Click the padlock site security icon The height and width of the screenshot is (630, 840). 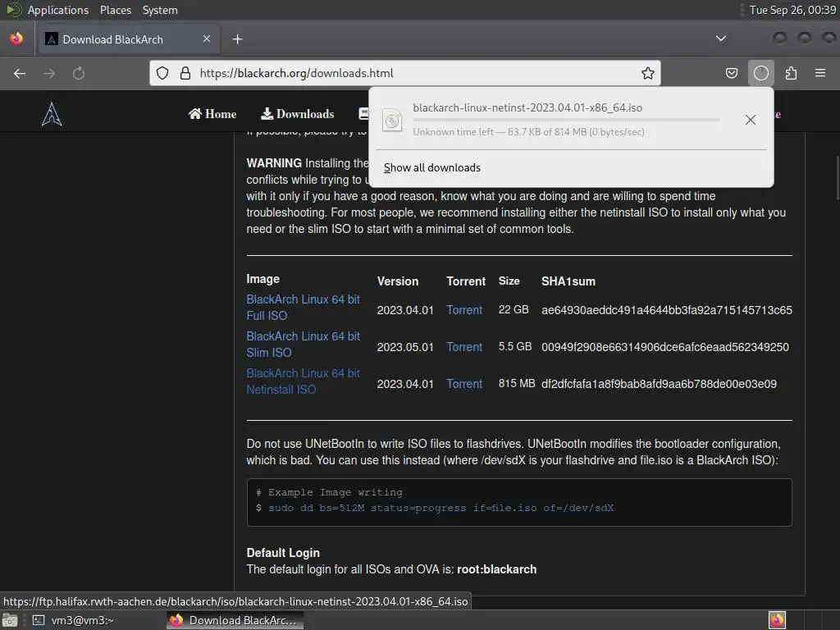pyautogui.click(x=185, y=73)
